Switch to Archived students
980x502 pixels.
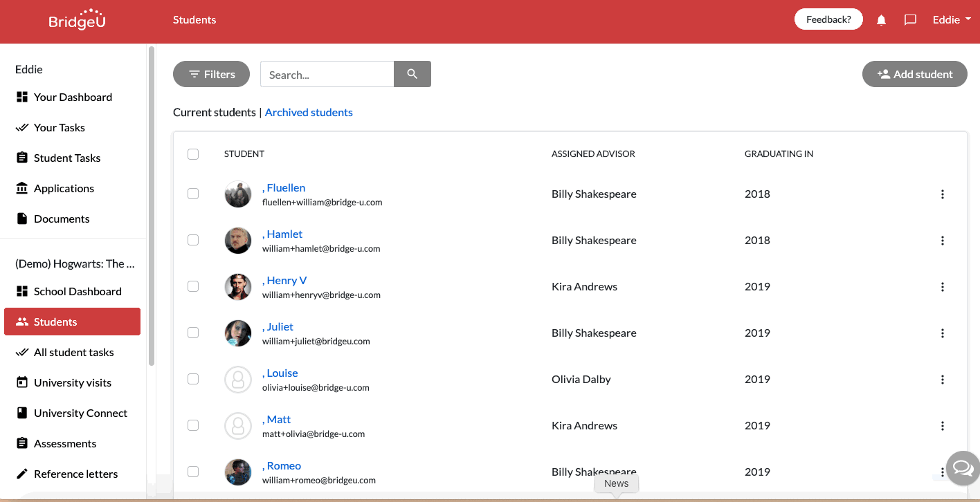pyautogui.click(x=309, y=112)
